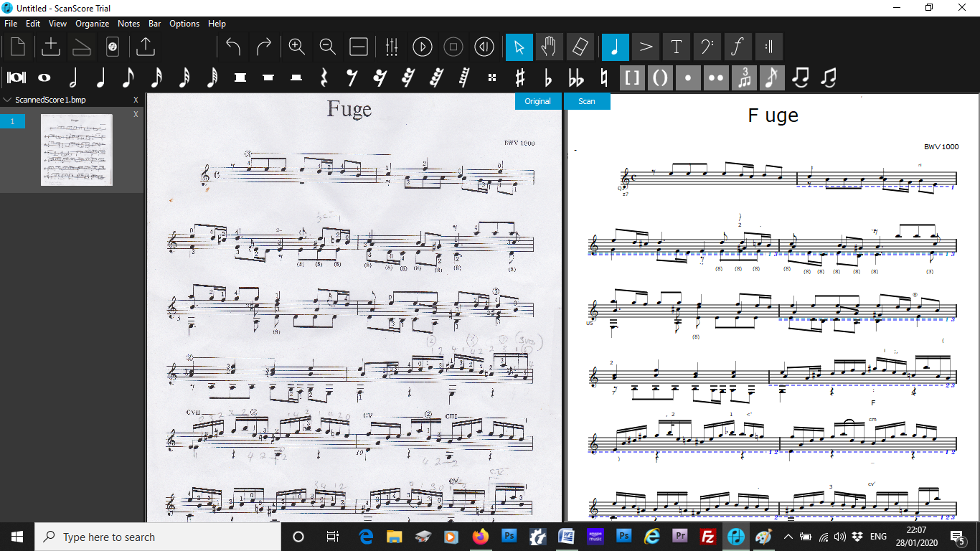Select the half note
The width and height of the screenshot is (980, 551).
click(72, 77)
